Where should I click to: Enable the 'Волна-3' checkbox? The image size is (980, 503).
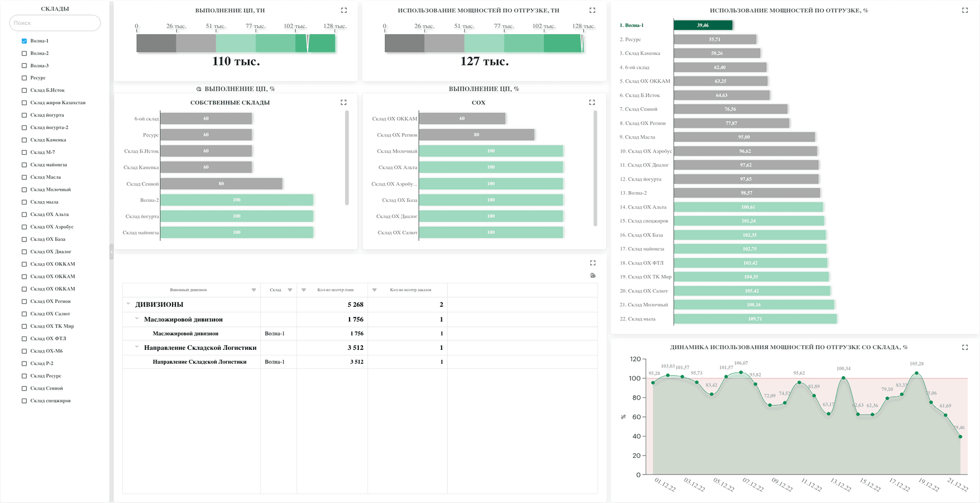[24, 65]
